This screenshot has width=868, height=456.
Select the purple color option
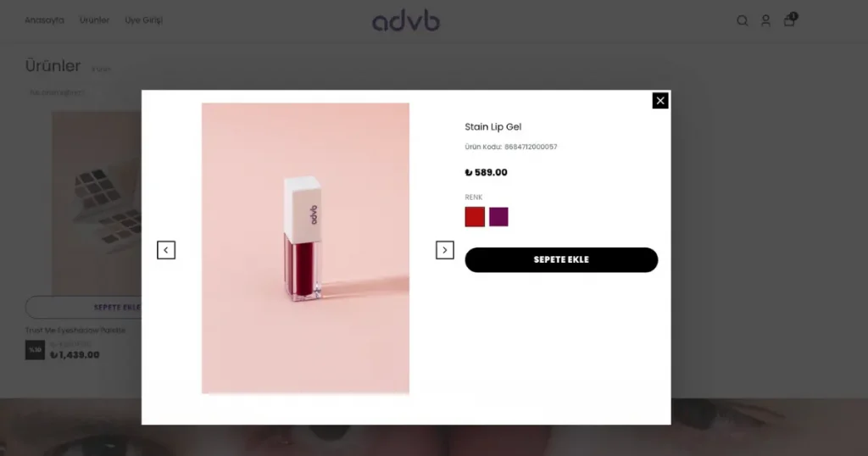click(498, 217)
